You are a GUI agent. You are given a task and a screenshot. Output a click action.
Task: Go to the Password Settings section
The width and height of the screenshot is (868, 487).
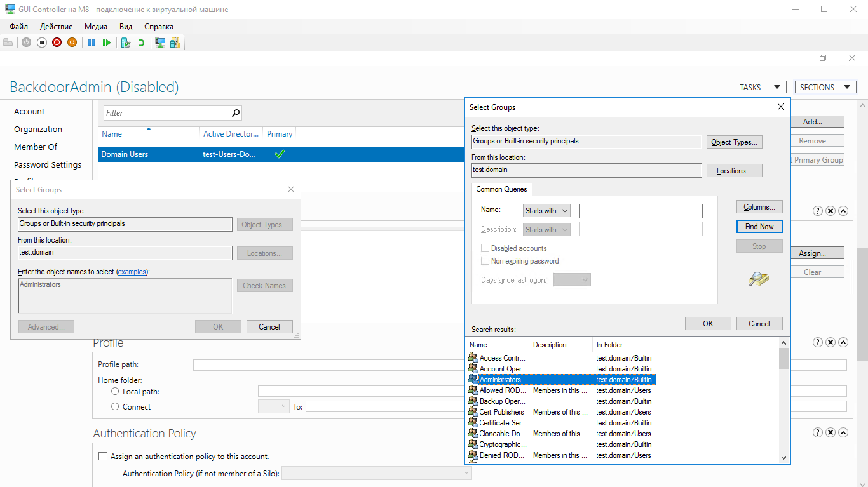click(x=48, y=164)
